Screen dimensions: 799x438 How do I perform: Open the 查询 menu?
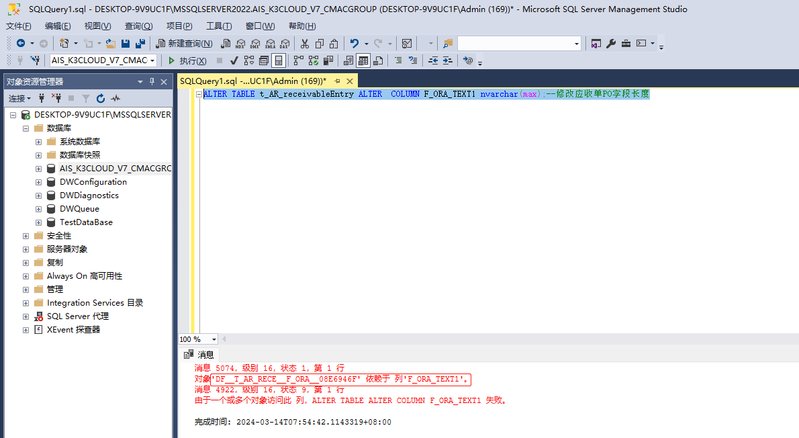tap(139, 26)
